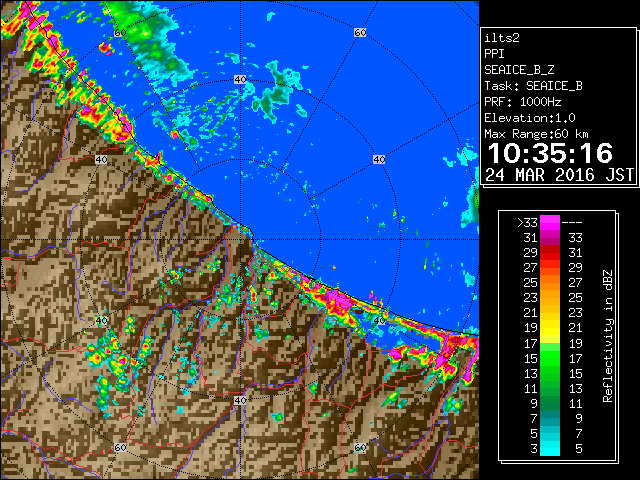The width and height of the screenshot is (640, 480).
Task: Click the "Reflectivity in dBZ" legend title
Action: [x=607, y=336]
